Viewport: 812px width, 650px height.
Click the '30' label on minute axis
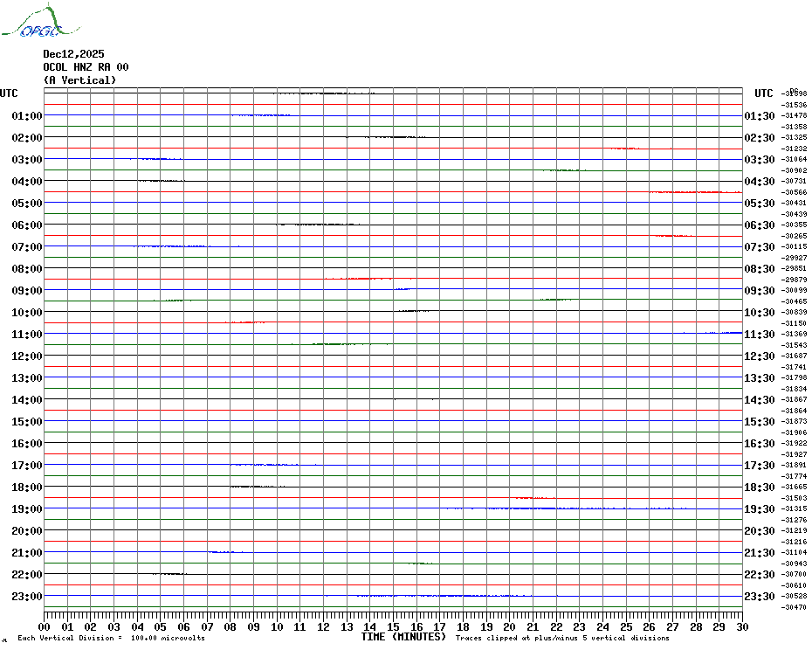click(x=743, y=627)
